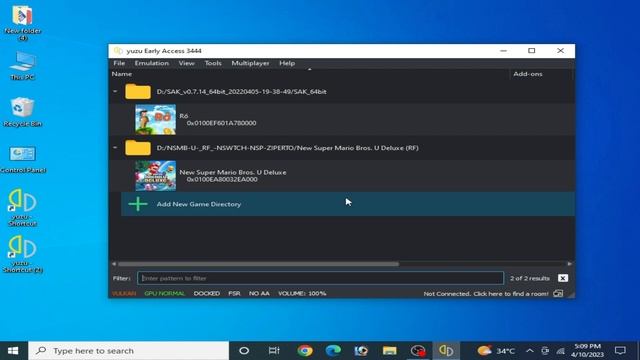Screen dimensions: 640x360
Task: Select the SAK_64bit folder icon
Action: [x=138, y=91]
